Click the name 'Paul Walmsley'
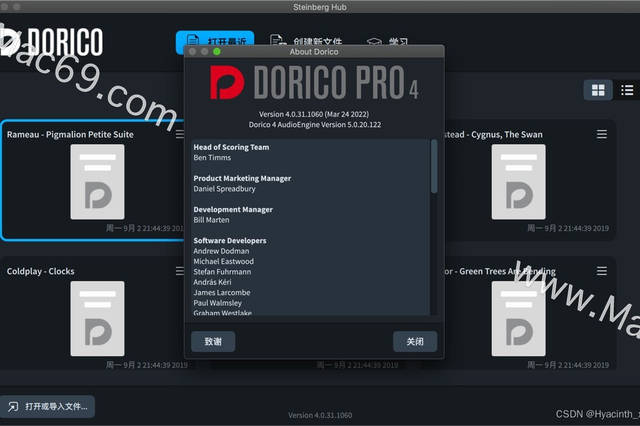This screenshot has height=426, width=640. [x=217, y=303]
